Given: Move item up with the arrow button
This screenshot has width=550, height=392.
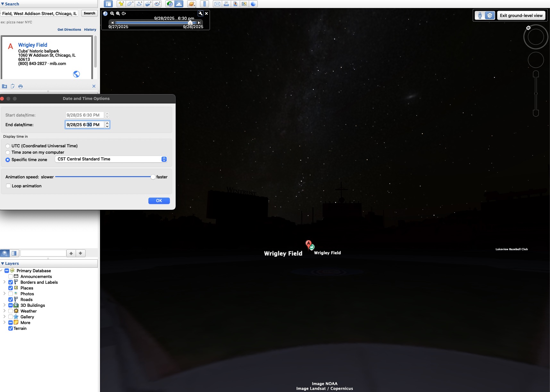Looking at the screenshot, I should pos(71,253).
